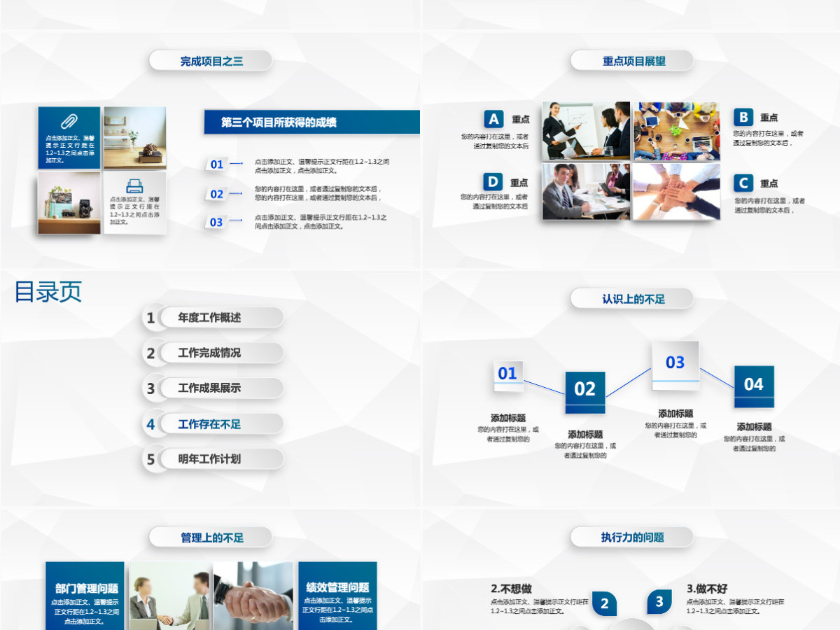
Task: Select the letter B badge icon
Action: click(x=743, y=117)
